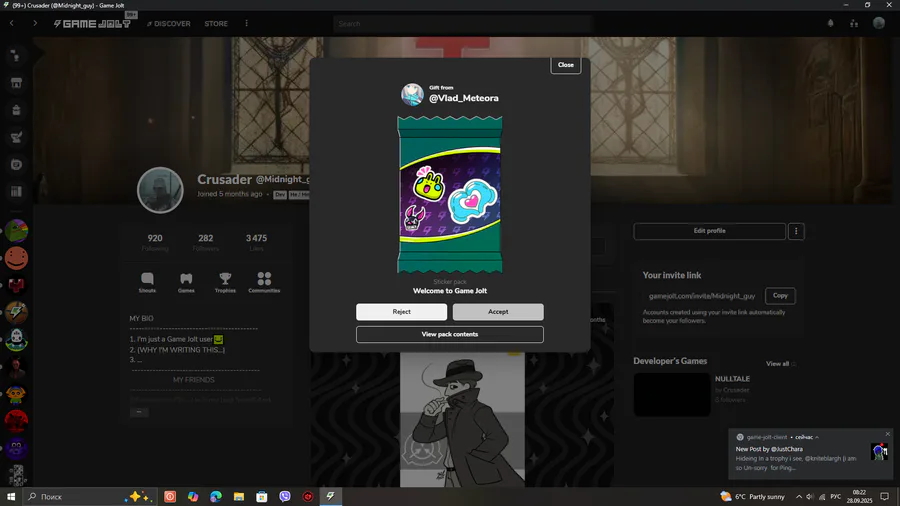Open the shop storefront icon in sidebar
This screenshot has height=506, width=900.
pyautogui.click(x=16, y=83)
